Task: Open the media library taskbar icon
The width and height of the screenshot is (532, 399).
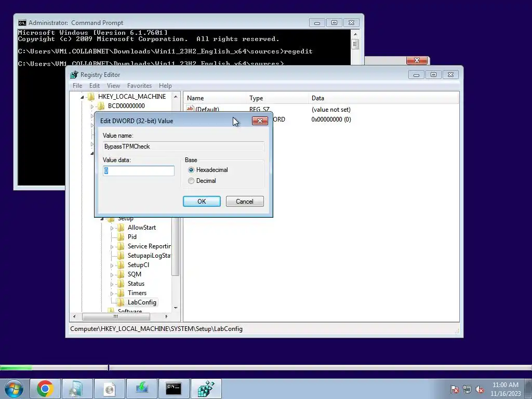Action: (x=77, y=389)
